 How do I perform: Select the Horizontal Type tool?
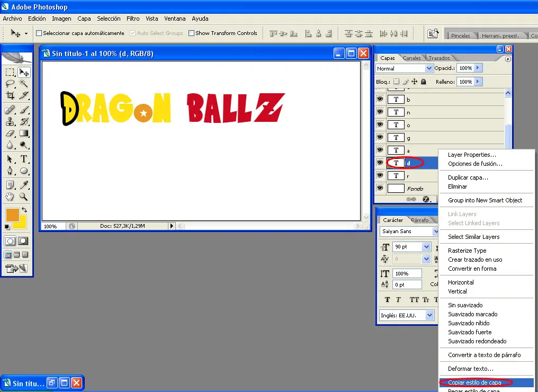24,159
